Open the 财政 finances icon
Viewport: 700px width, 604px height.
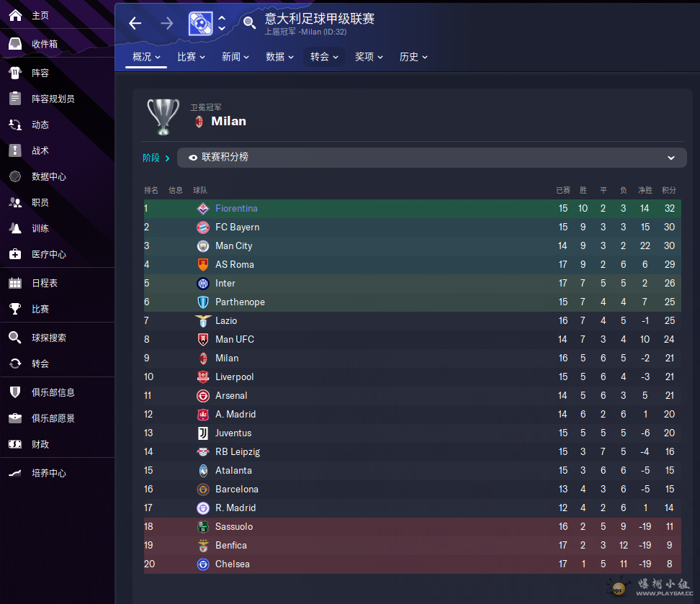[x=15, y=444]
